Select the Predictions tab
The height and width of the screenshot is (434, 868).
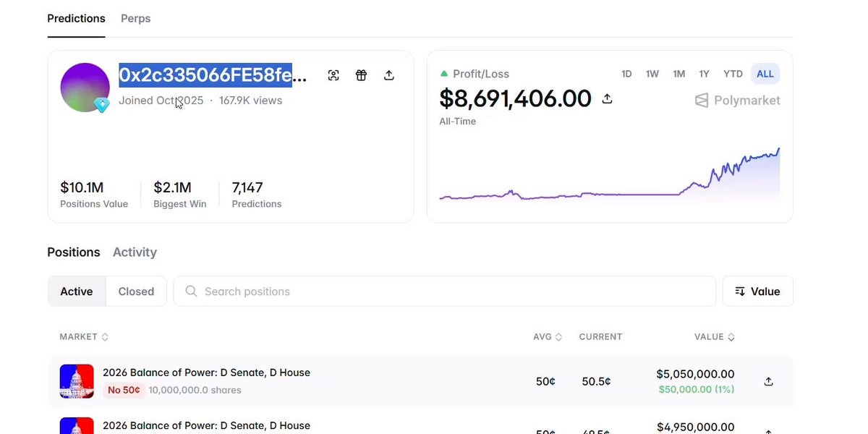pos(76,18)
